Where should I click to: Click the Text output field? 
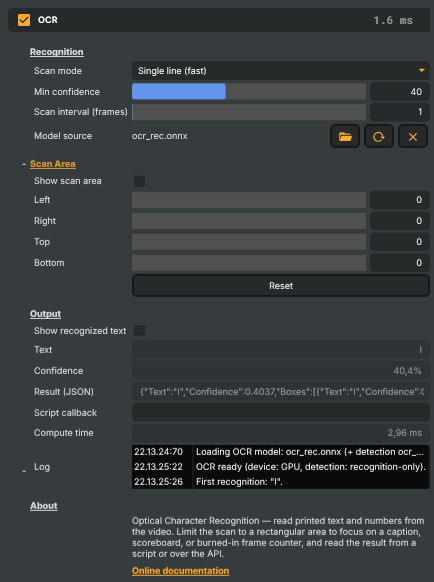point(281,350)
